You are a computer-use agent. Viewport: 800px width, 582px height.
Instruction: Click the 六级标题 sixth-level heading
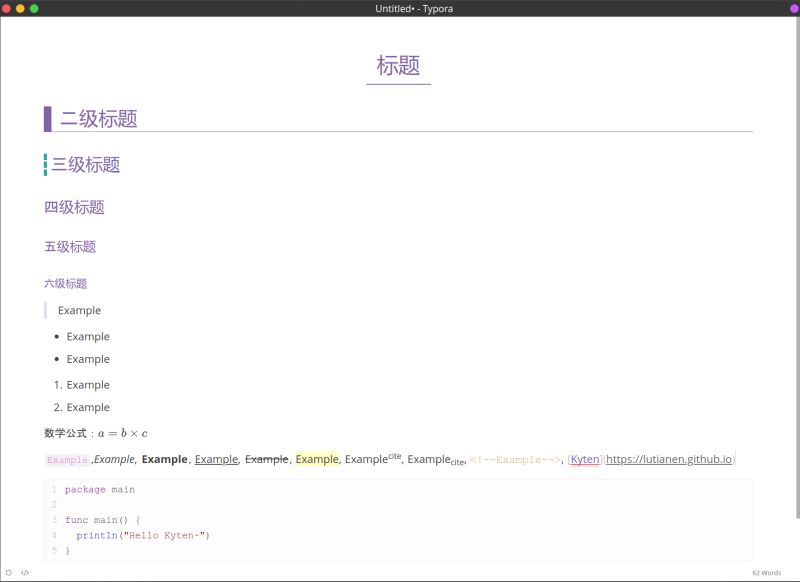tap(65, 283)
